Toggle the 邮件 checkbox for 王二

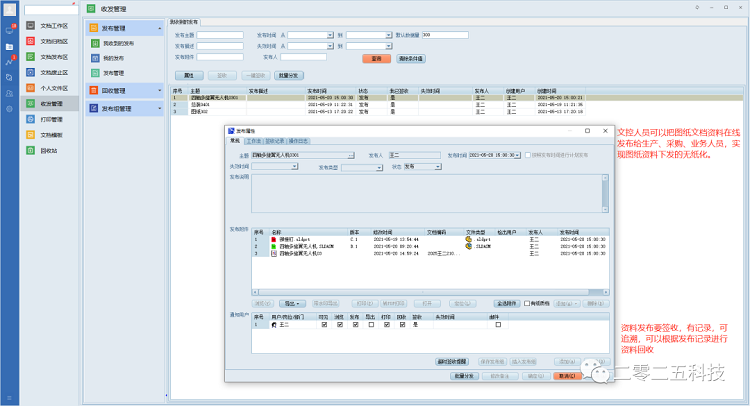(498, 325)
